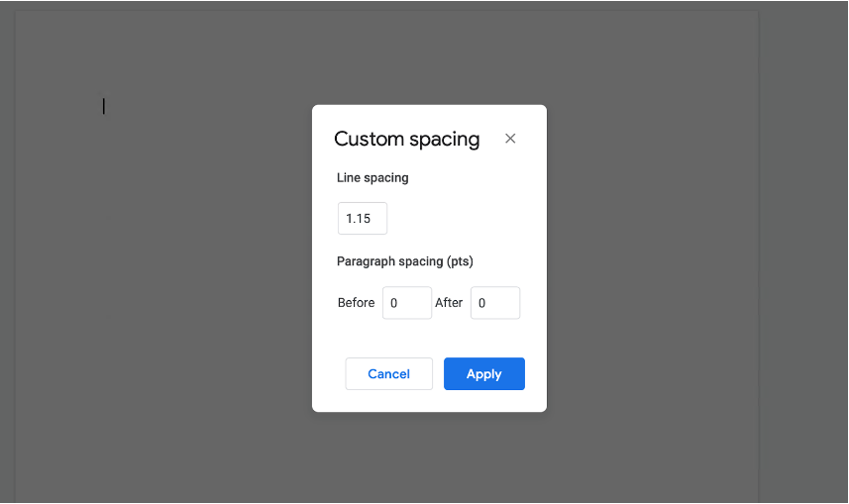Click the text cursor in the document

click(104, 106)
